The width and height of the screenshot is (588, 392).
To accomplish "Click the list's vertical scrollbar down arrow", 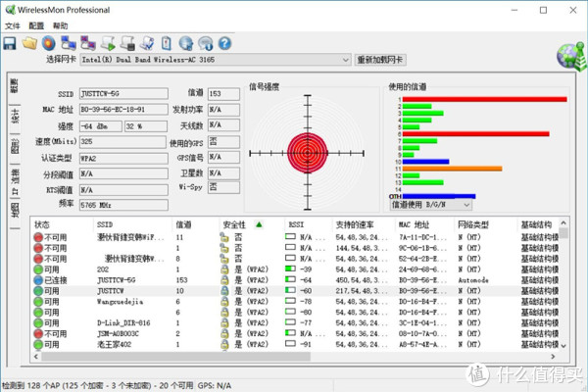I will tap(563, 346).
